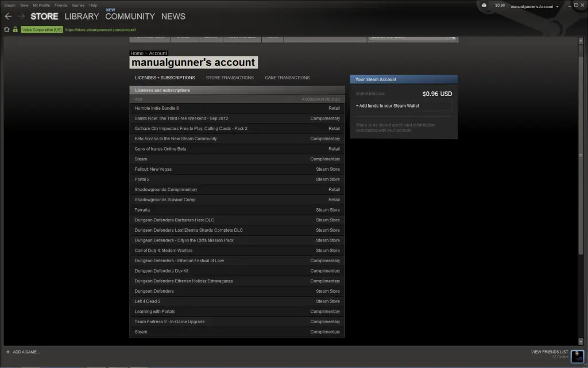Click the plus icon beside Add a Game
The image size is (588, 368).
pos(7,351)
